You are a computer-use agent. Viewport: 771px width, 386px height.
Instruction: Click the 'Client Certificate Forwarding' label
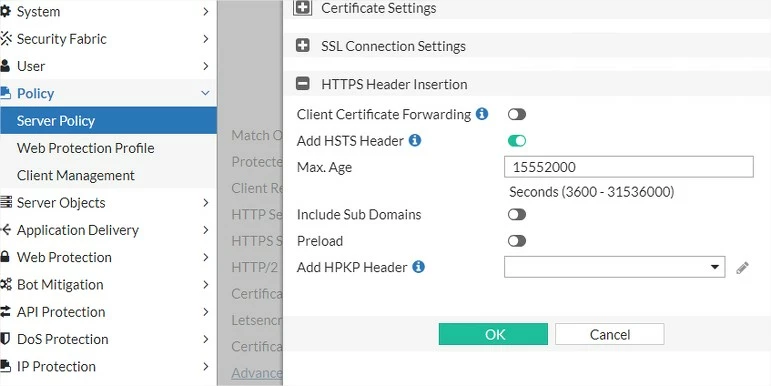384,115
